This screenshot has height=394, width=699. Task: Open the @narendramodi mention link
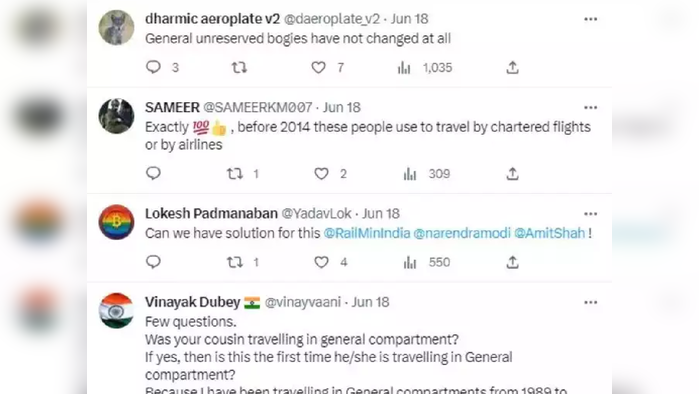(462, 233)
